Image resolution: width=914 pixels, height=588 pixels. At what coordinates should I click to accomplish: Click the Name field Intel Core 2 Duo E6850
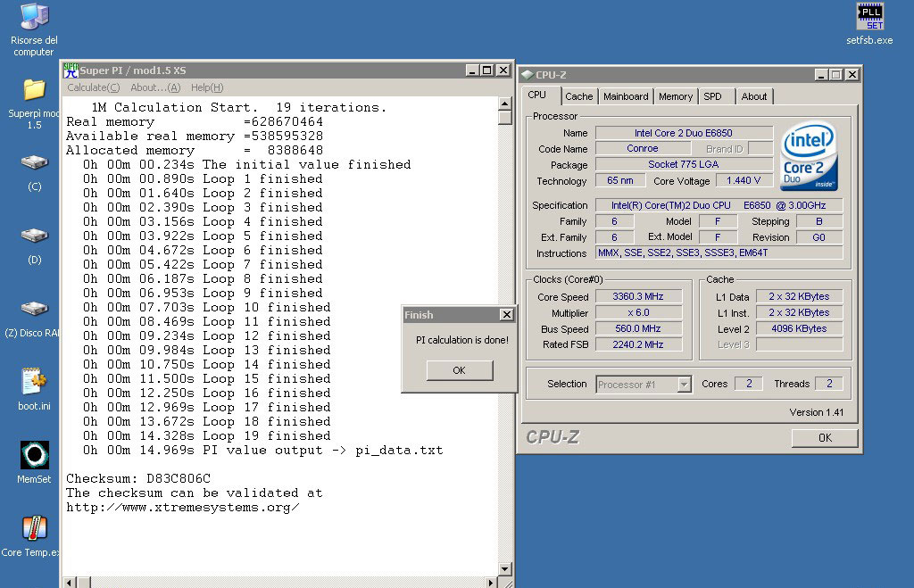point(684,133)
